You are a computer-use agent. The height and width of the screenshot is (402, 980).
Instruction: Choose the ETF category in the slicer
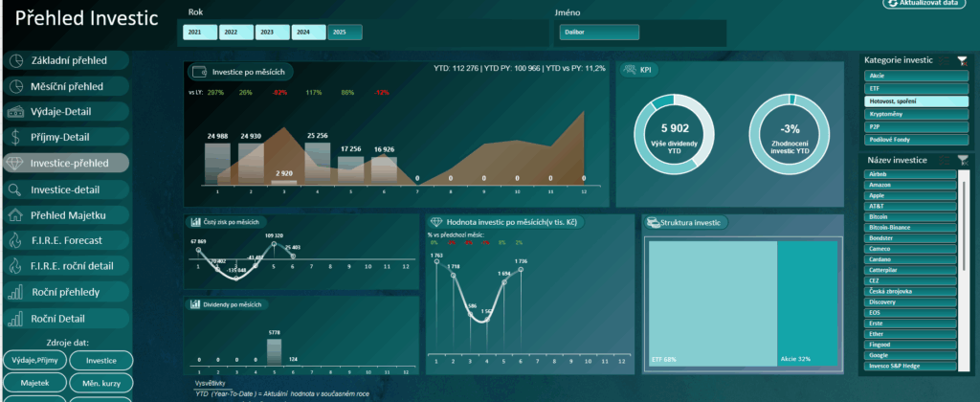pos(915,88)
